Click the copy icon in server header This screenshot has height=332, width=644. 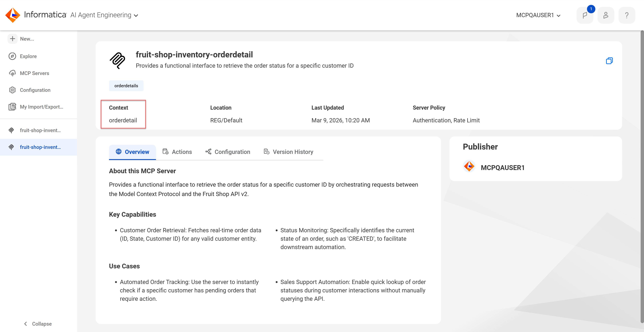[609, 61]
